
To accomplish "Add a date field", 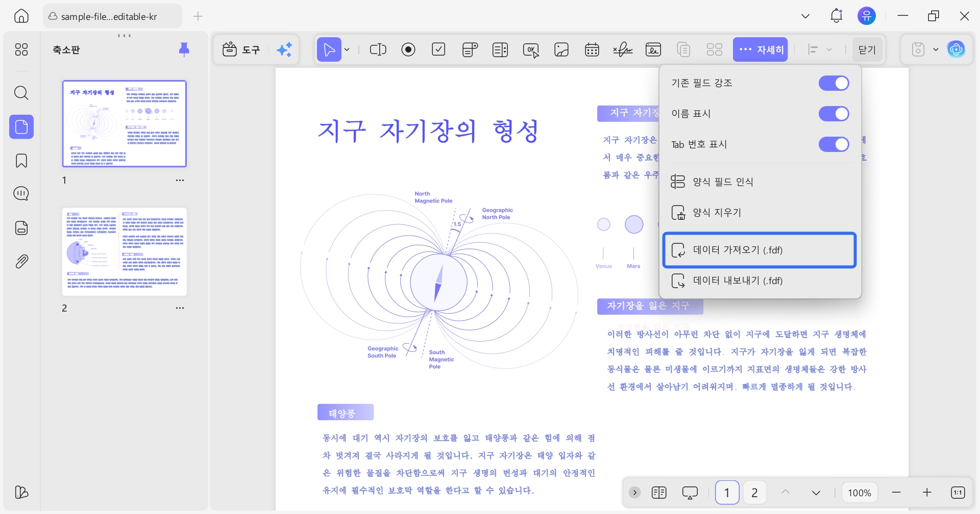I will (592, 49).
